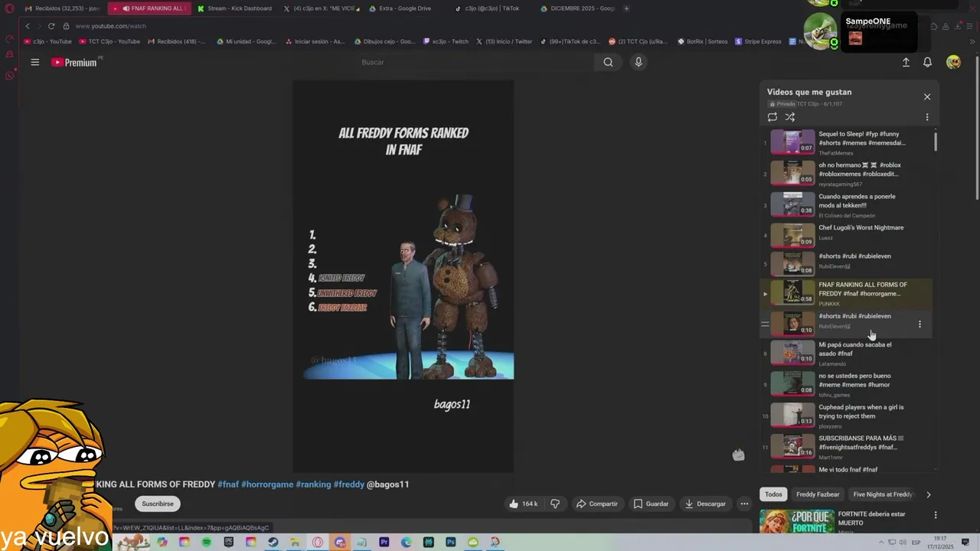Open Epic Games launcher in taskbar
980x551 pixels.
point(229,542)
